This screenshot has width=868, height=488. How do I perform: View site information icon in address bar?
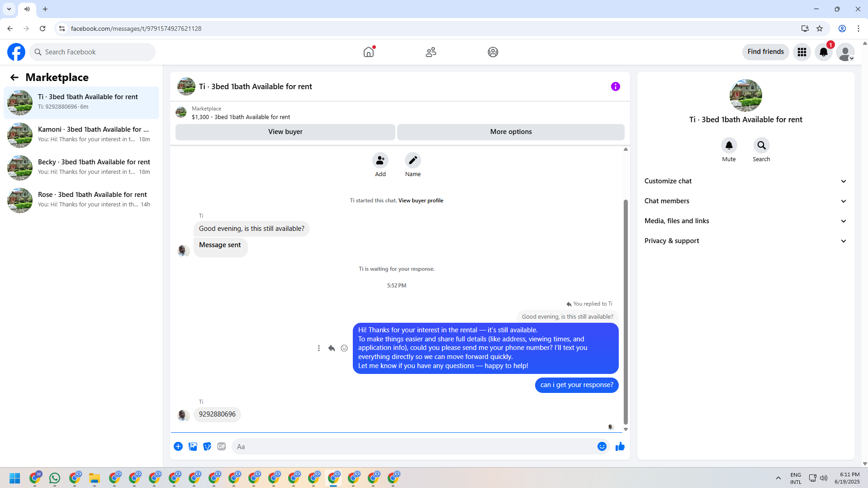pos(62,29)
